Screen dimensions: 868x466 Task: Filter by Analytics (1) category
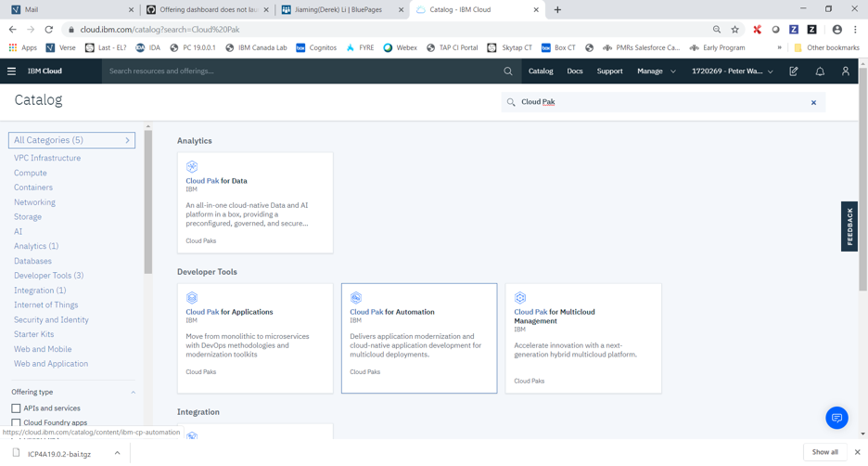pyautogui.click(x=36, y=246)
